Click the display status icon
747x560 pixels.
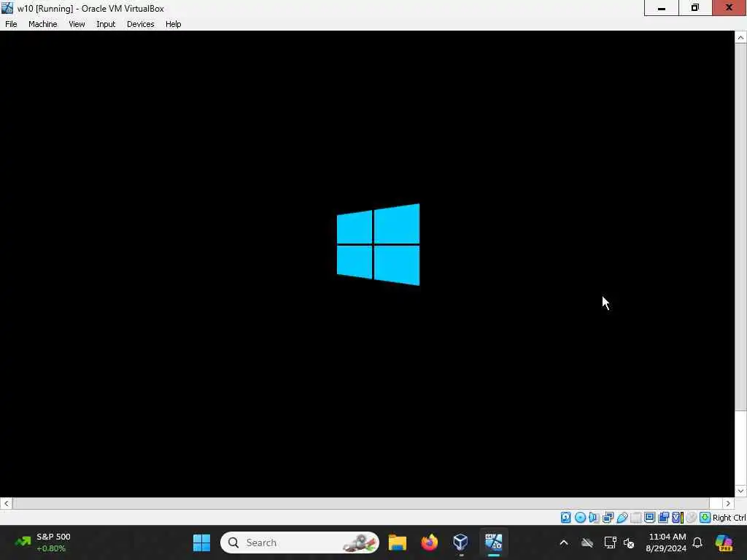point(649,517)
